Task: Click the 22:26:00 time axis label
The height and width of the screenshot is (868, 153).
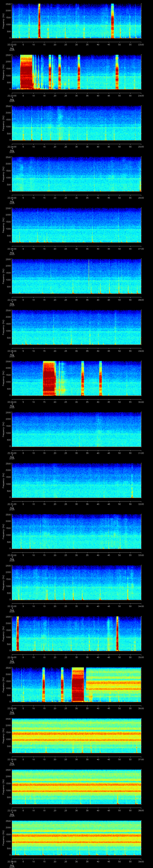Action: 12,249
